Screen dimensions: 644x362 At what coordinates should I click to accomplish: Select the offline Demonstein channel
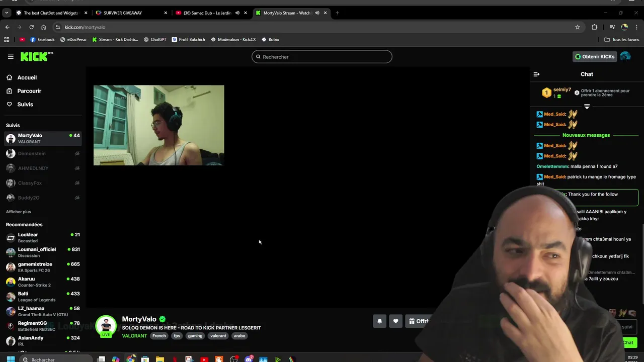[x=43, y=153]
